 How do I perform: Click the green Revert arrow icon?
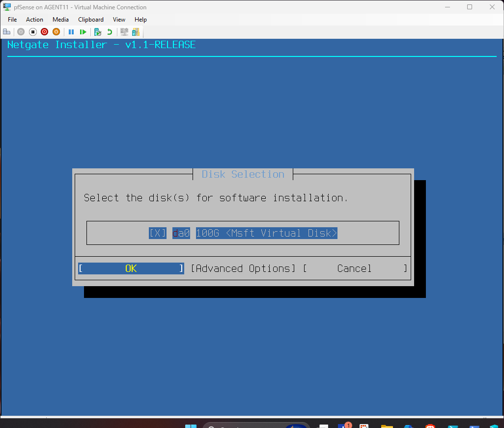110,32
